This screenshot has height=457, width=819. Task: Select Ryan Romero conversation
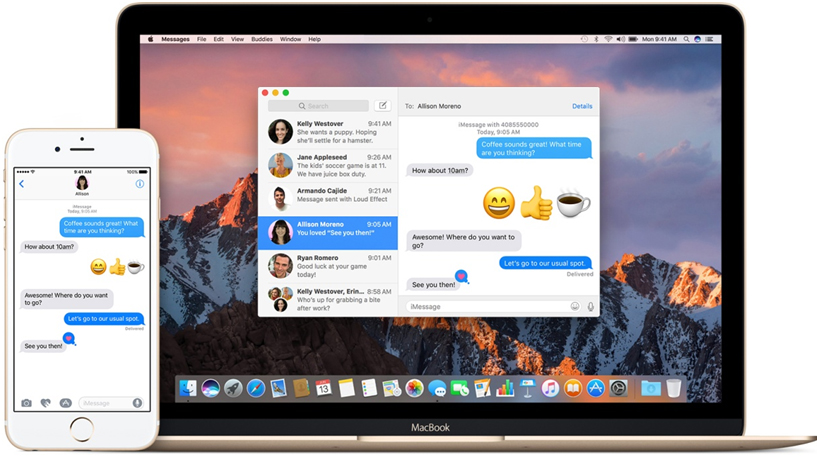click(x=328, y=266)
